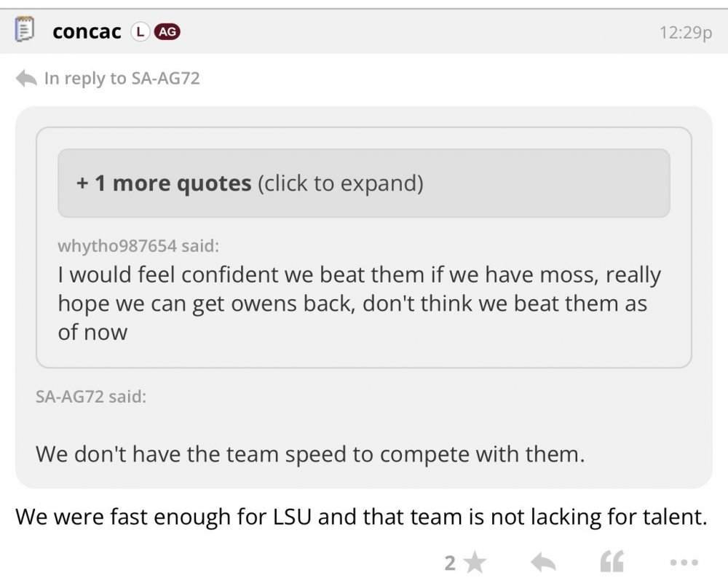Viewport: 728px width, 586px height.
Task: Open the three-dot more options menu
Action: (681, 562)
